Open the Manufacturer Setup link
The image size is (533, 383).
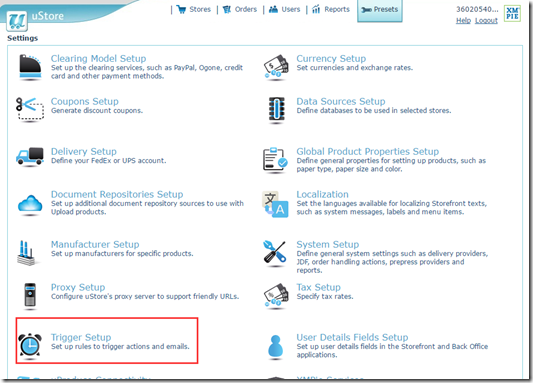pos(95,244)
